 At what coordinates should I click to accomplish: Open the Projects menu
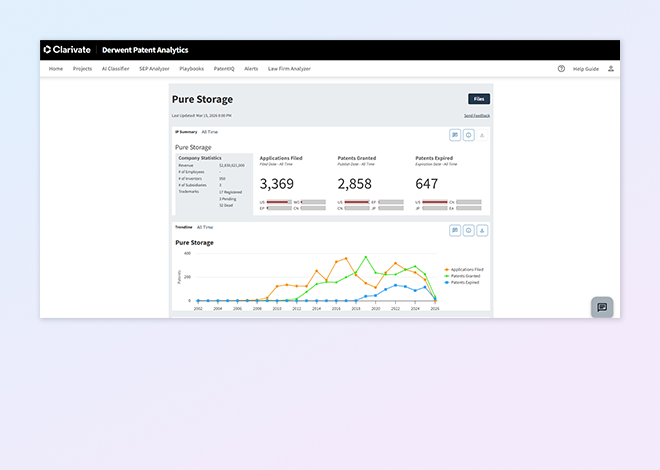click(82, 69)
